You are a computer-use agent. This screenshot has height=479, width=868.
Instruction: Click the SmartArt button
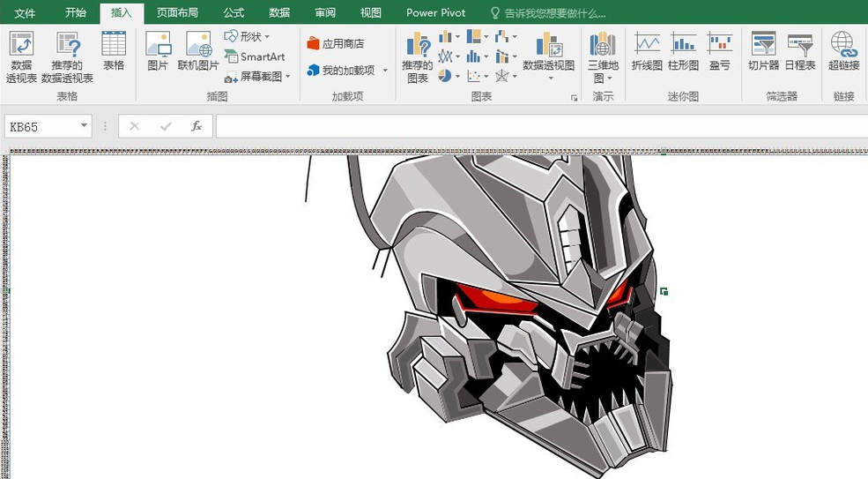point(254,56)
